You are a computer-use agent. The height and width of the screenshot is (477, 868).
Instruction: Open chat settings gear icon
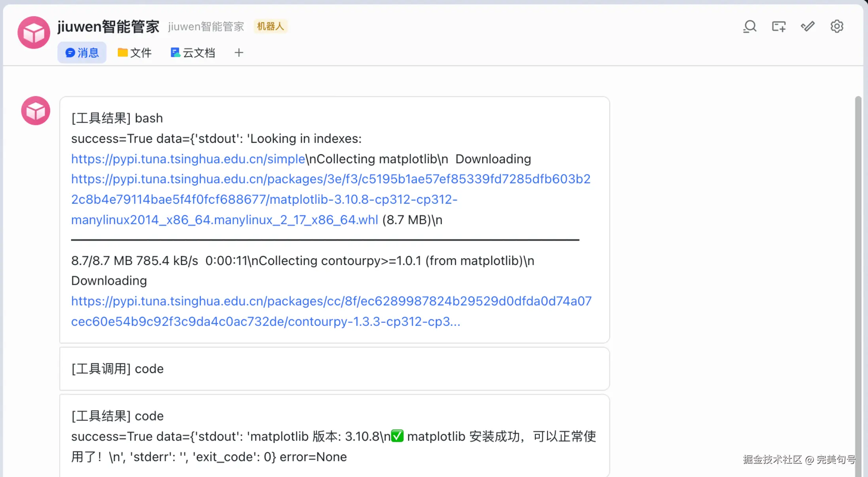(837, 26)
